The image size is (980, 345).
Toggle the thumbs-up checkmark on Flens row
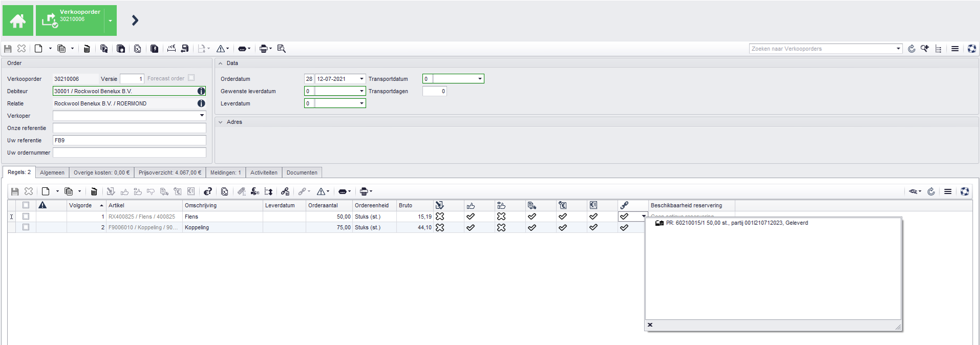click(471, 217)
